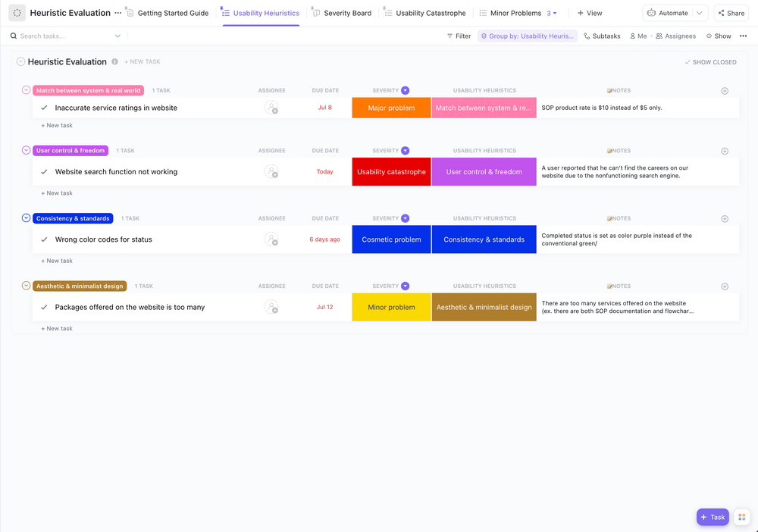Click Show Closed to hide closed tasks
This screenshot has width=758, height=532.
tap(710, 61)
